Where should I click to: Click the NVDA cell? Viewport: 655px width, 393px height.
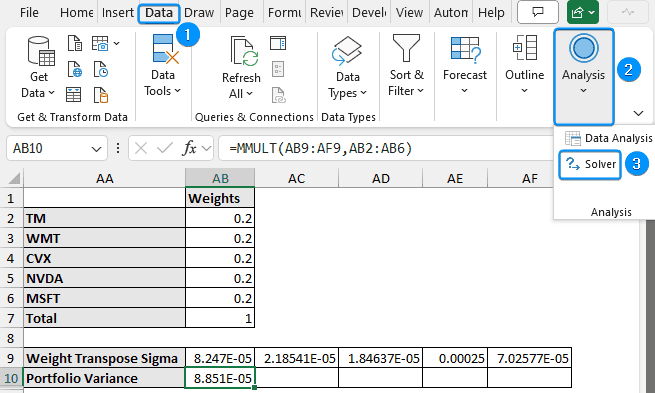(104, 279)
